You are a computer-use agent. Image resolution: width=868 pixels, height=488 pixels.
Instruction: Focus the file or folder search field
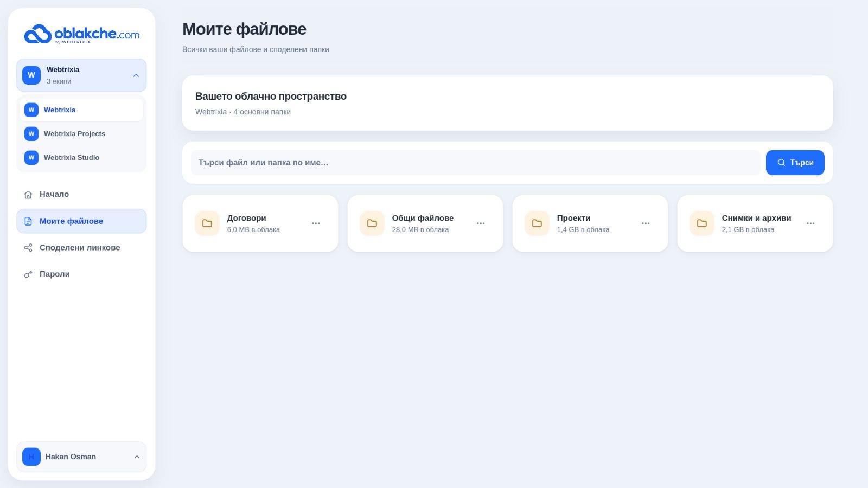pyautogui.click(x=476, y=163)
